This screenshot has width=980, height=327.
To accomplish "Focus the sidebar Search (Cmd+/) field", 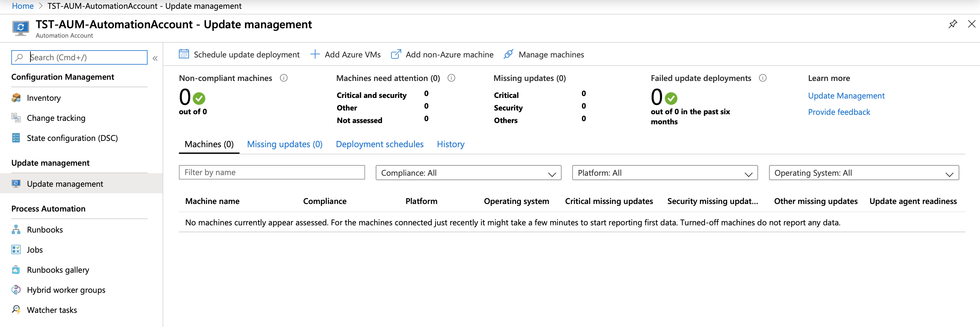I will 79,57.
